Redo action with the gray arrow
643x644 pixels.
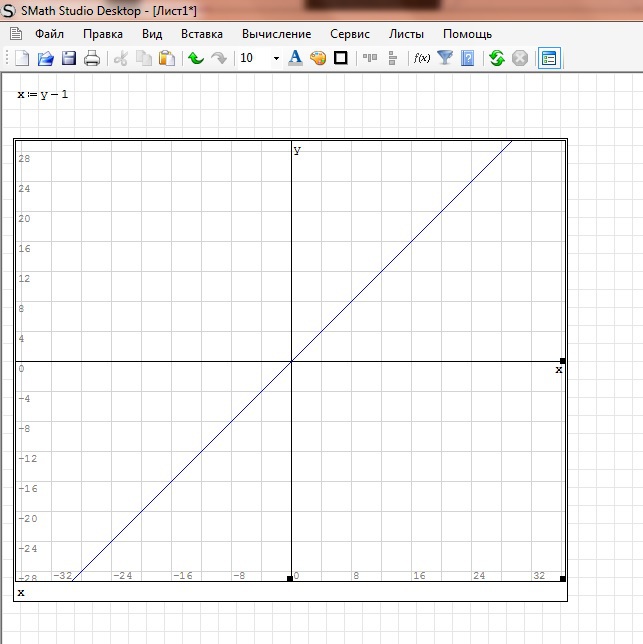coord(219,58)
